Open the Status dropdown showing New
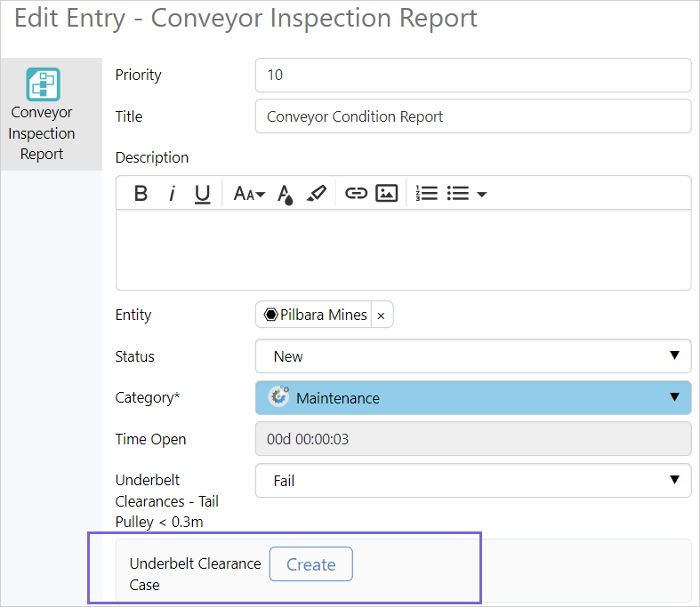700x607 pixels. [472, 356]
